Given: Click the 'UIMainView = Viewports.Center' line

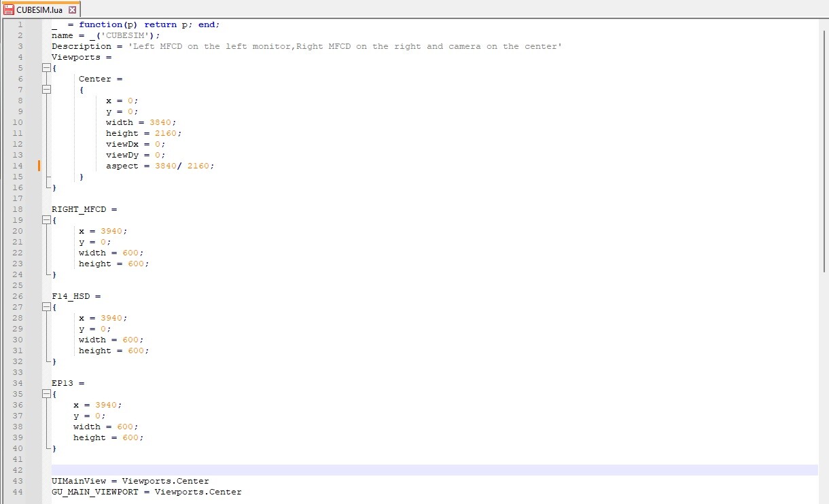Looking at the screenshot, I should pyautogui.click(x=130, y=481).
